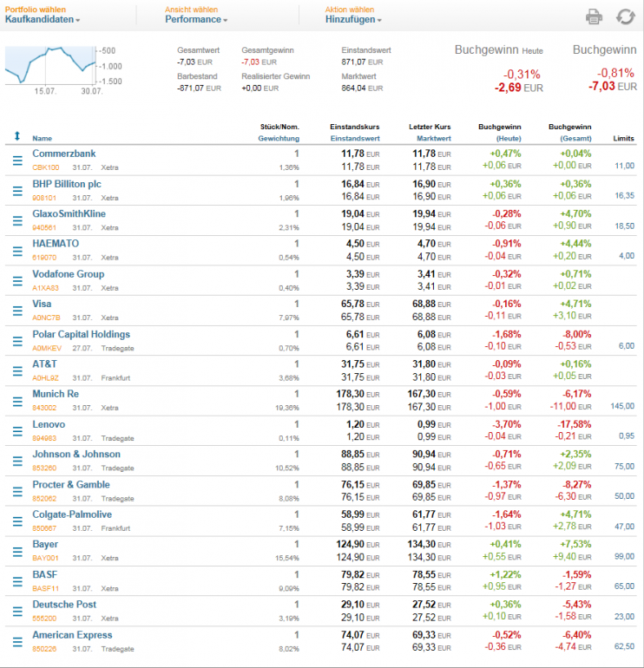This screenshot has height=668, width=644.
Task: Click WKN code CBK100
Action: coord(46,167)
